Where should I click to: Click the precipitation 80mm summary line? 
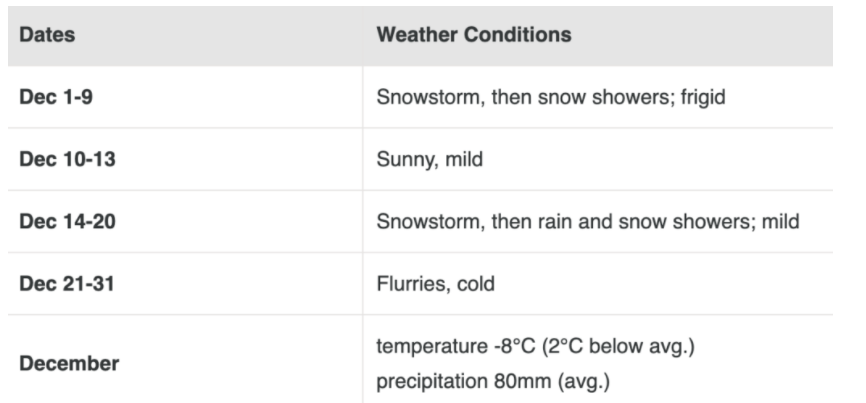click(x=493, y=381)
